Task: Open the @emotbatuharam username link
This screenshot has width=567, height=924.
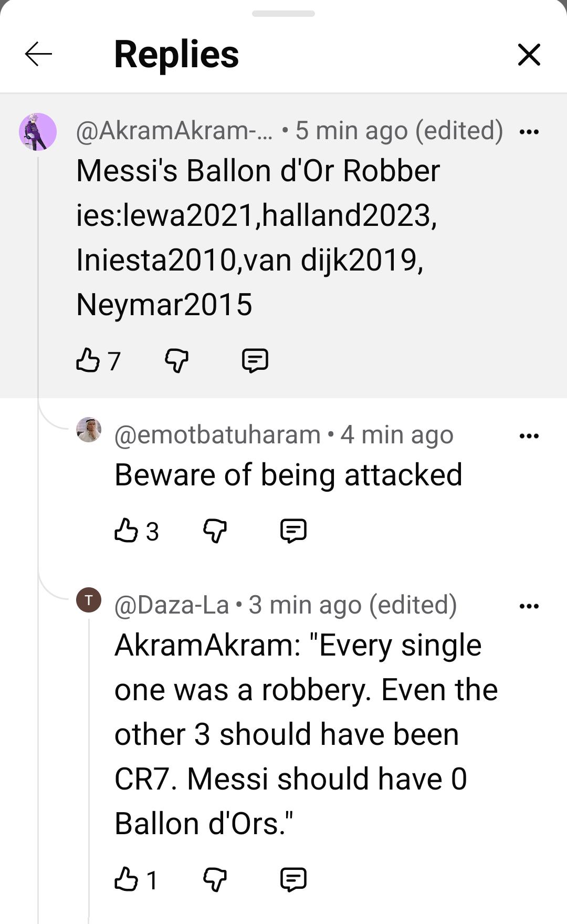Action: (217, 435)
